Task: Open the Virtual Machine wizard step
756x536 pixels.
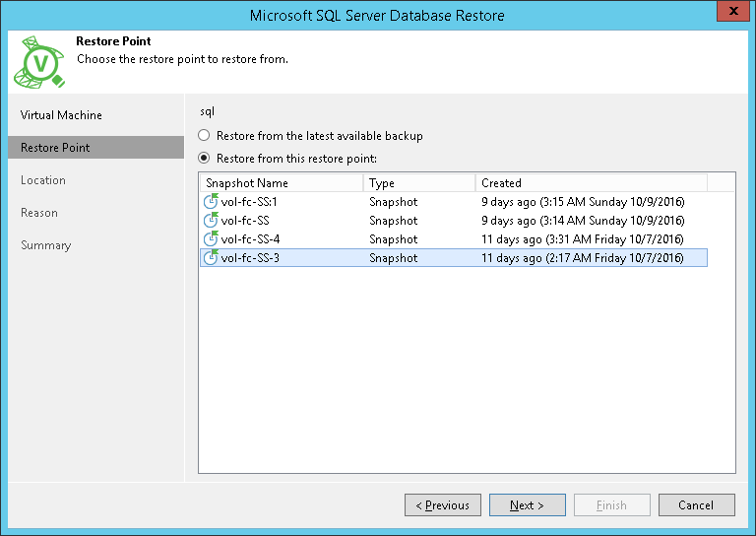Action: [x=61, y=115]
